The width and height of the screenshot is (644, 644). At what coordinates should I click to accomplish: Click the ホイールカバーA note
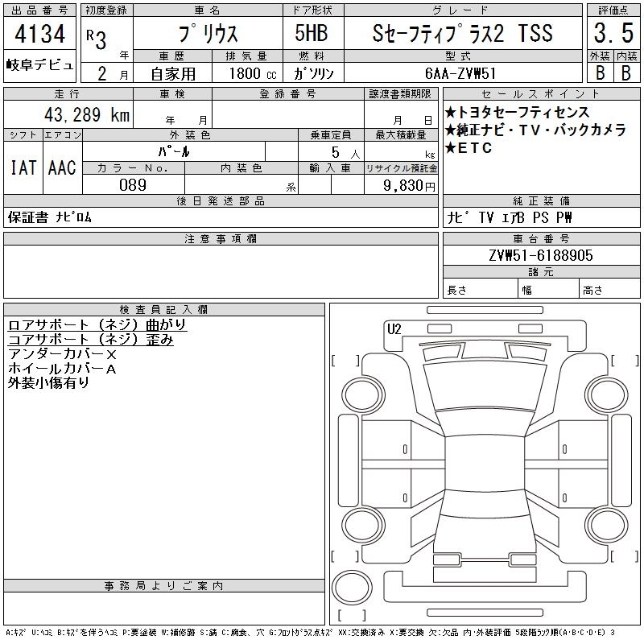tap(62, 369)
